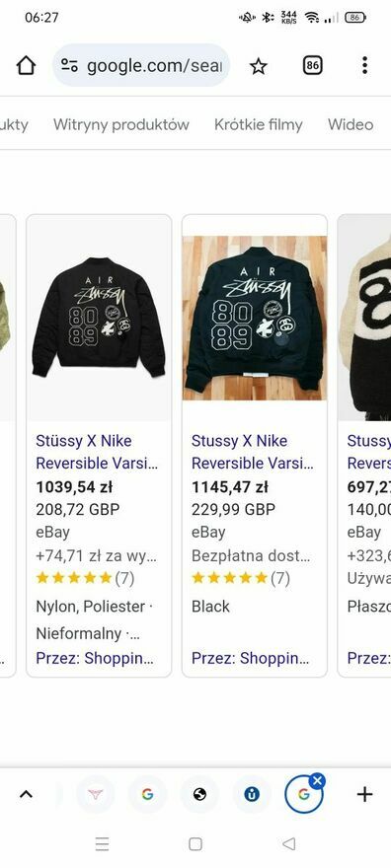Open jacket photo on wooden floor
The image size is (391, 868).
click(x=255, y=318)
